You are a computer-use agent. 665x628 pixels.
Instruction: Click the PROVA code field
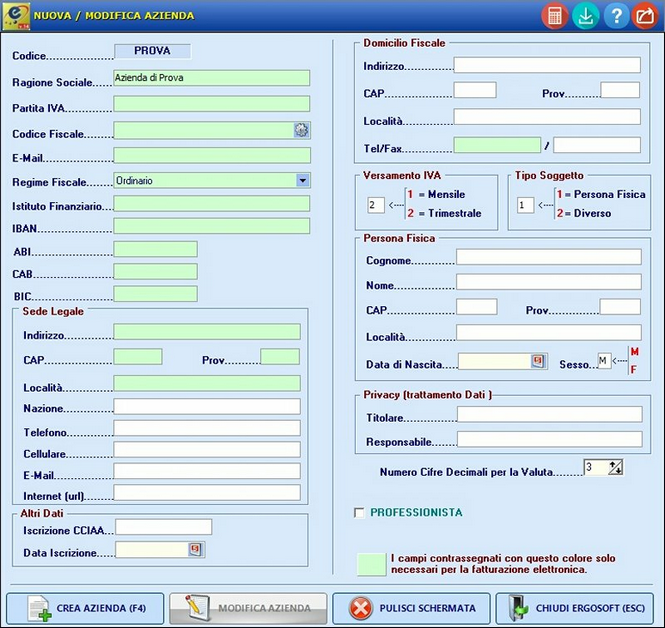tap(152, 51)
